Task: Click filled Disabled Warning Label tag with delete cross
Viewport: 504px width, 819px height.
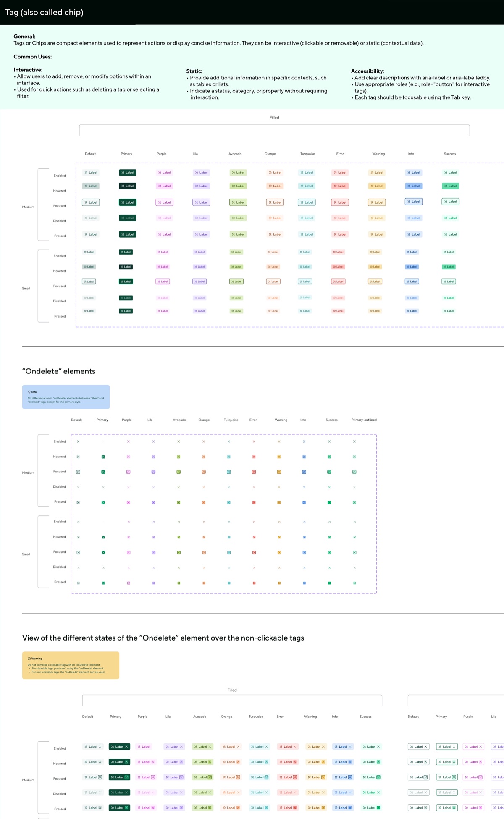Action: [316, 793]
